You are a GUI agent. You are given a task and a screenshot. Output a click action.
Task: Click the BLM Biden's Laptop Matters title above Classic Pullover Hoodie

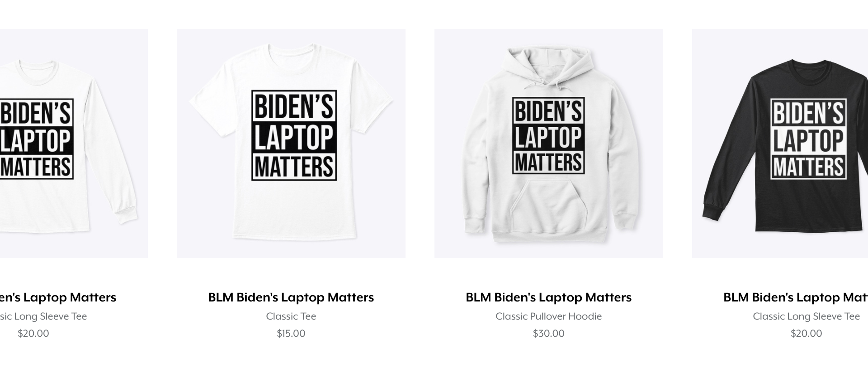(x=548, y=297)
